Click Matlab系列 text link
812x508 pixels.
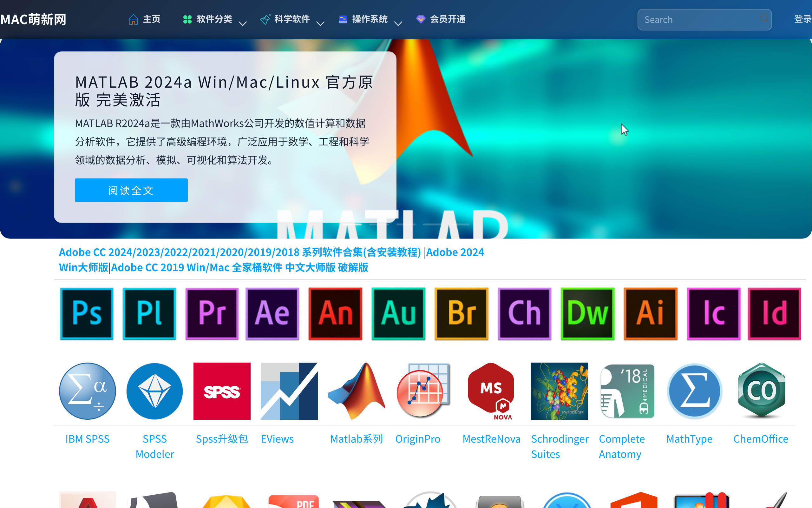[x=357, y=439]
